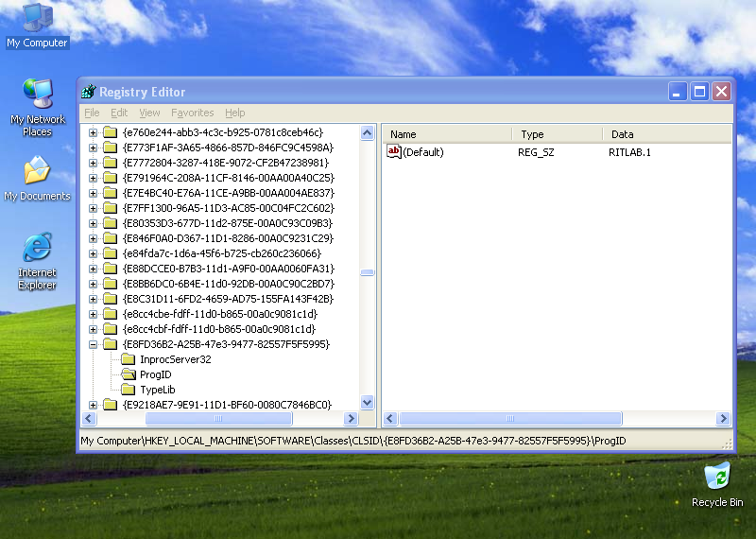This screenshot has width=756, height=539.
Task: Open the Favorites menu
Action: pyautogui.click(x=192, y=113)
